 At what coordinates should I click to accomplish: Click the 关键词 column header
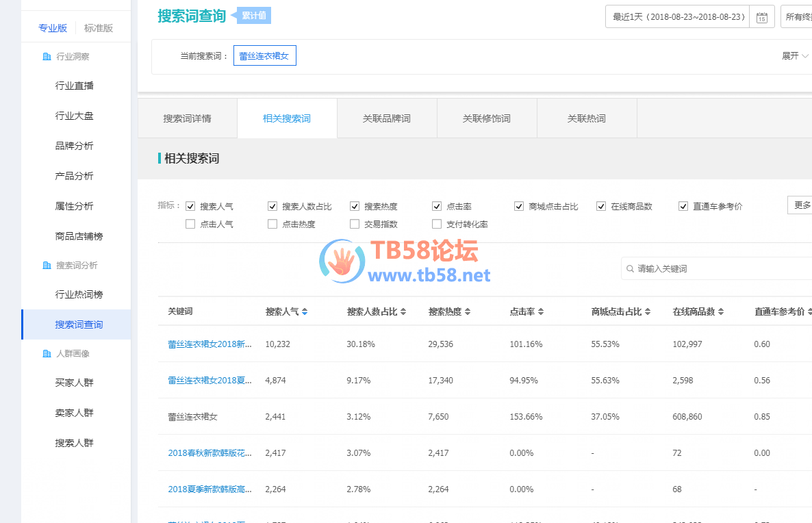coord(180,311)
